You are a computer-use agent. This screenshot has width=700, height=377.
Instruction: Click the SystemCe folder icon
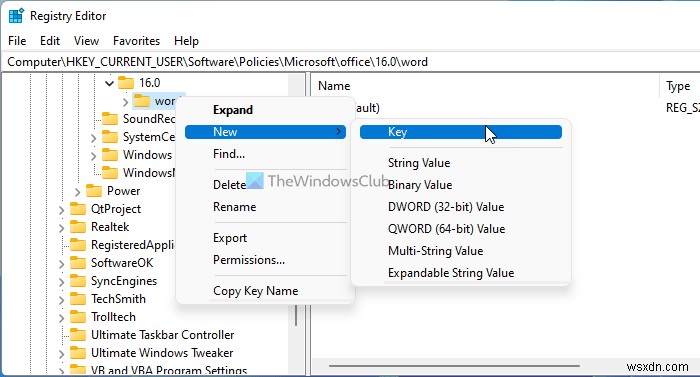click(110, 137)
